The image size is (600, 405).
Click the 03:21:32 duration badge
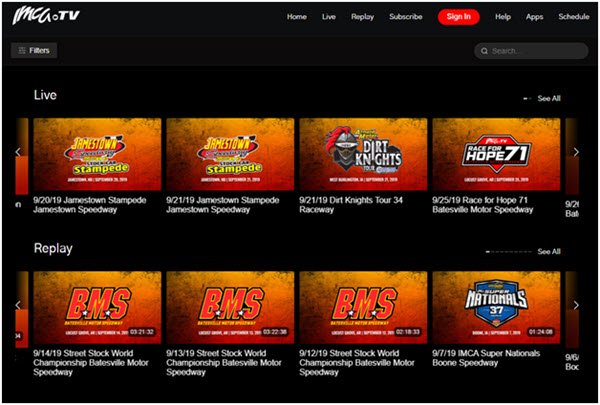tap(142, 332)
